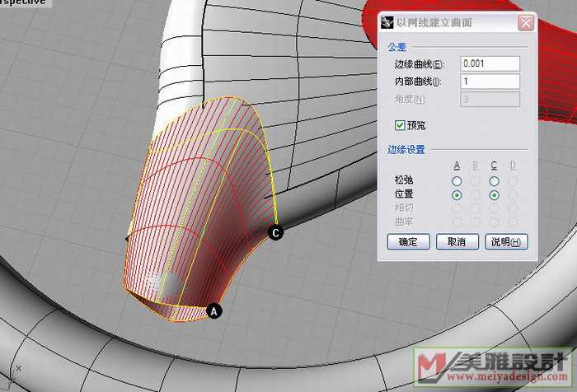Click the 边缘曲线 tolerance input field
The width and height of the screenshot is (577, 392).
pos(490,64)
